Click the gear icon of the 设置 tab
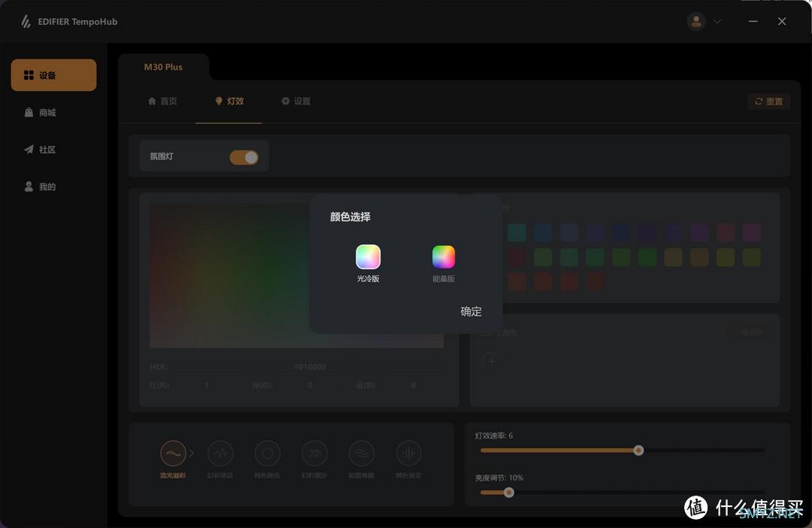Screen dimensions: 812x528 pos(286,101)
